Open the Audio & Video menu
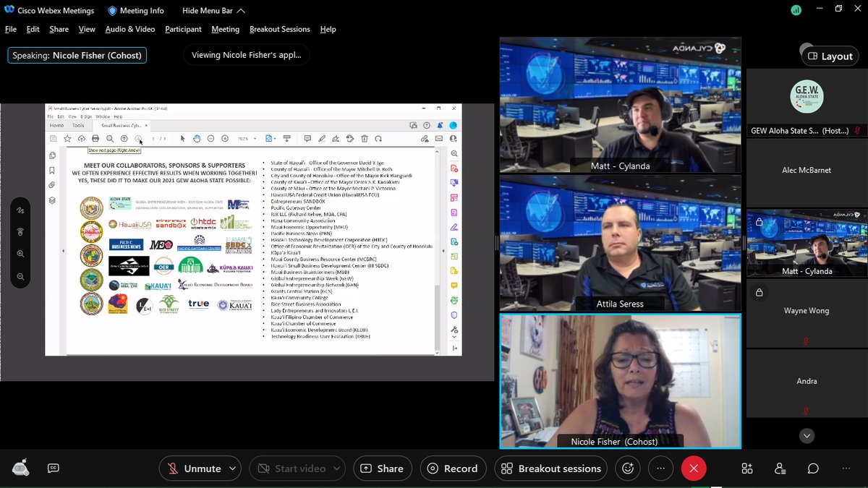This screenshot has width=868, height=488. click(130, 29)
